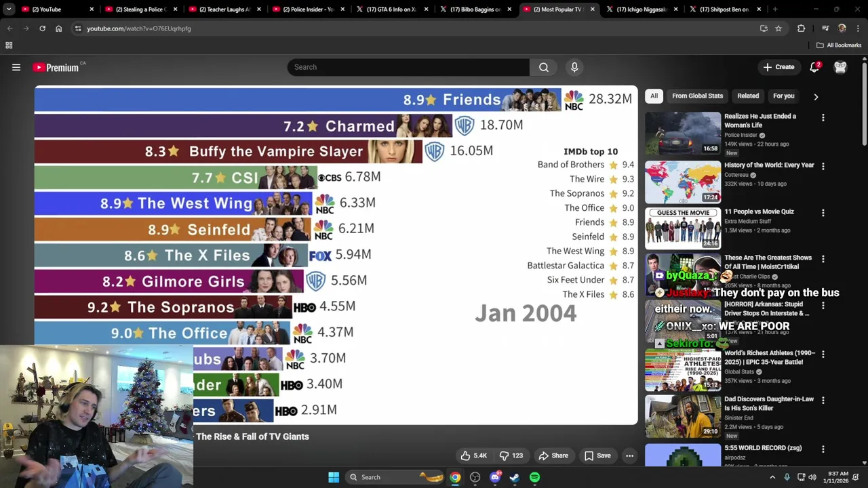Viewport: 868px width, 488px height.
Task: Show hidden system tray icons
Action: 772,477
